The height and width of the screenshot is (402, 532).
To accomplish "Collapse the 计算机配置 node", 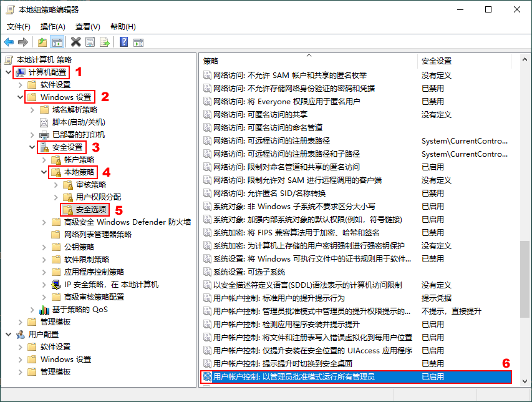I will (9, 72).
